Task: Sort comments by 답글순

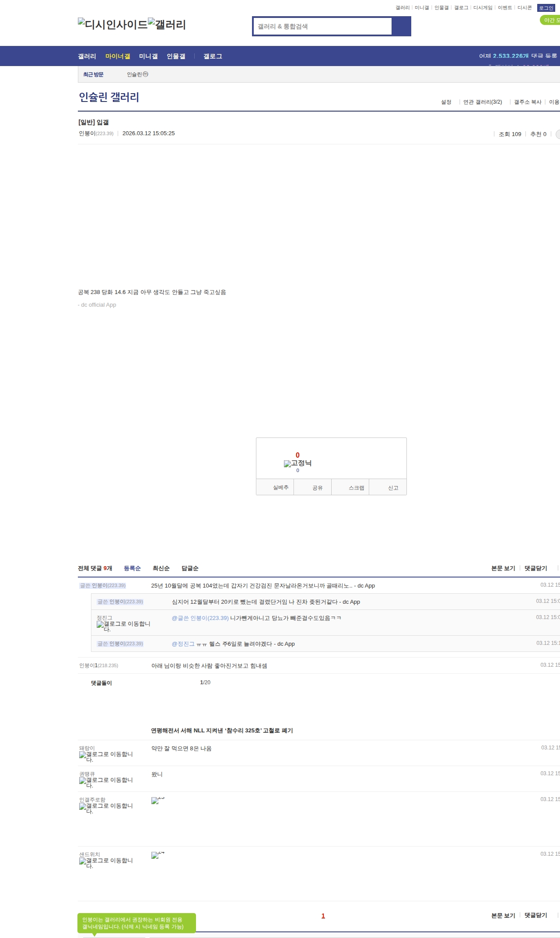Action: point(190,568)
